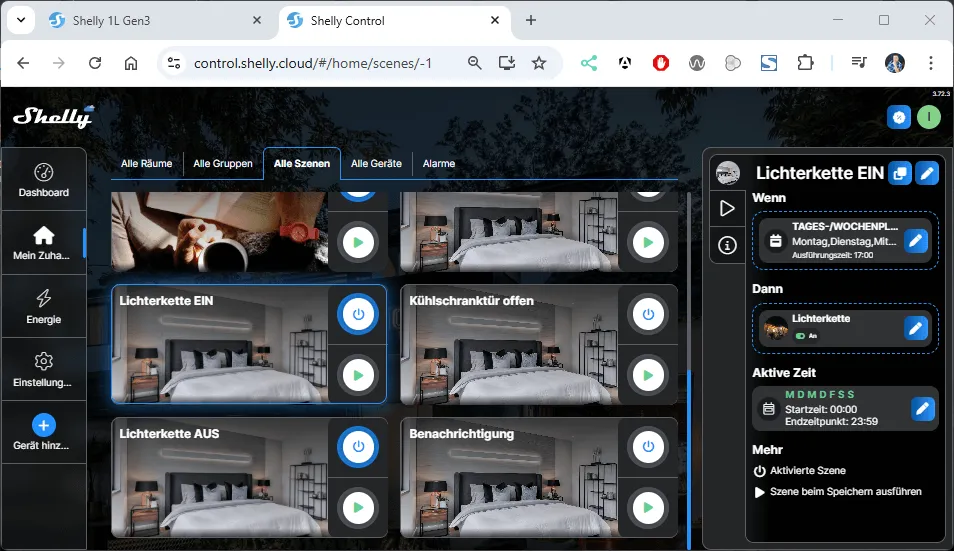Toggle the Lichterkette AUS scene power
954x551 pixels.
tap(357, 447)
